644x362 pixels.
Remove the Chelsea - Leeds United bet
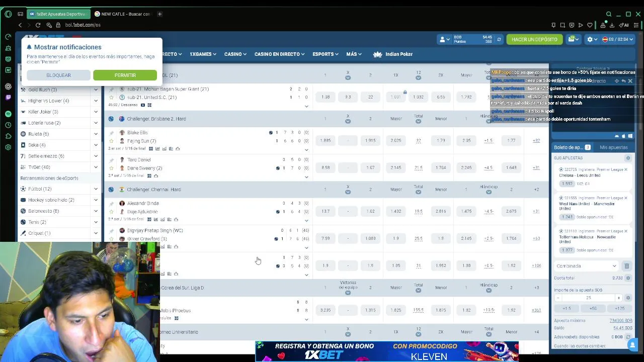(x=626, y=170)
